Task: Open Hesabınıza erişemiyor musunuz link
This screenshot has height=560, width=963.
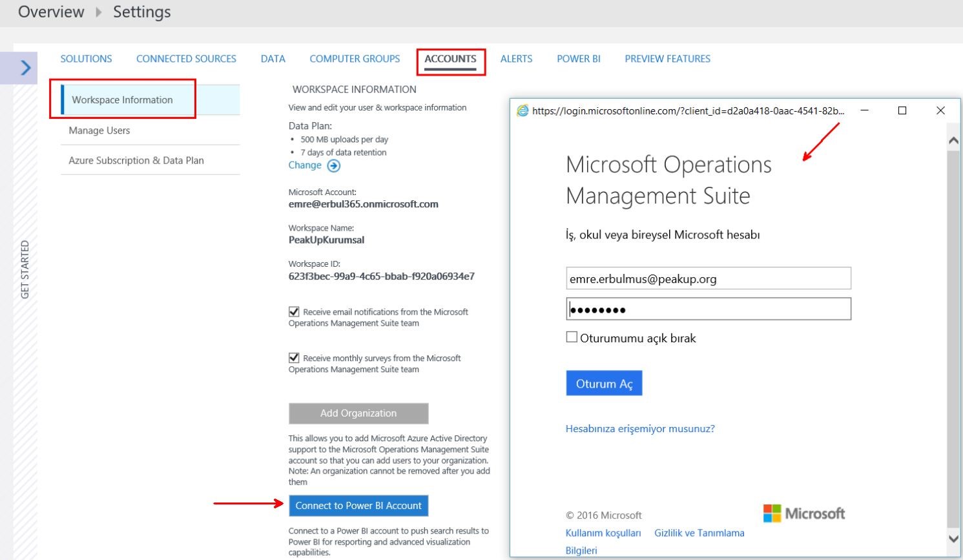Action: click(640, 429)
